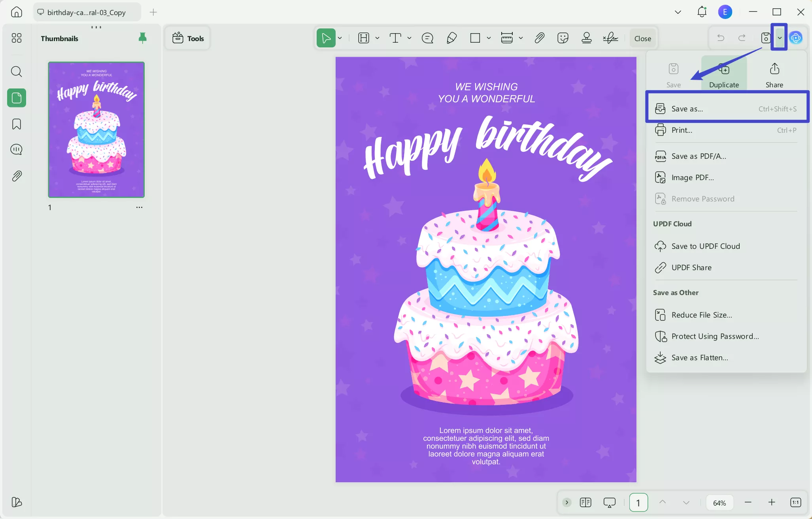This screenshot has height=519, width=812.
Task: Toggle two-page reading view
Action: pos(585,502)
